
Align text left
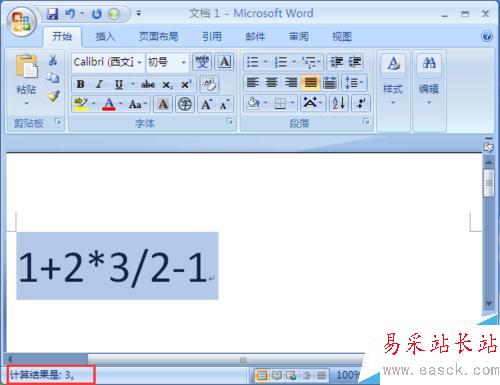tap(252, 82)
